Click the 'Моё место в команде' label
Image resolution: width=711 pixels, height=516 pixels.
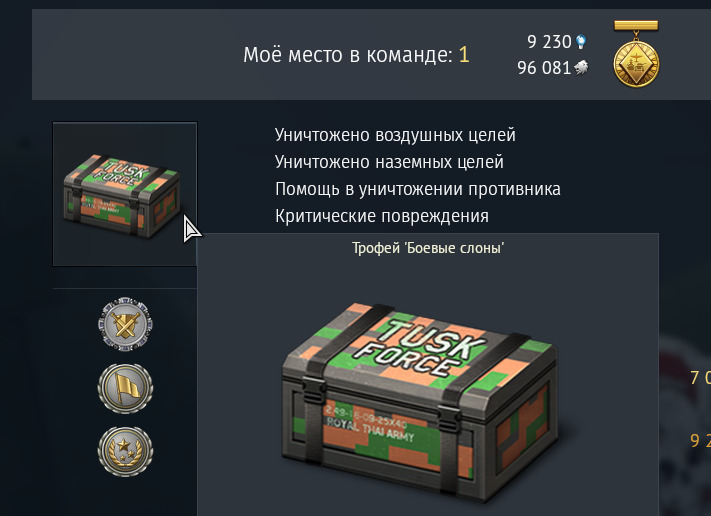point(348,55)
